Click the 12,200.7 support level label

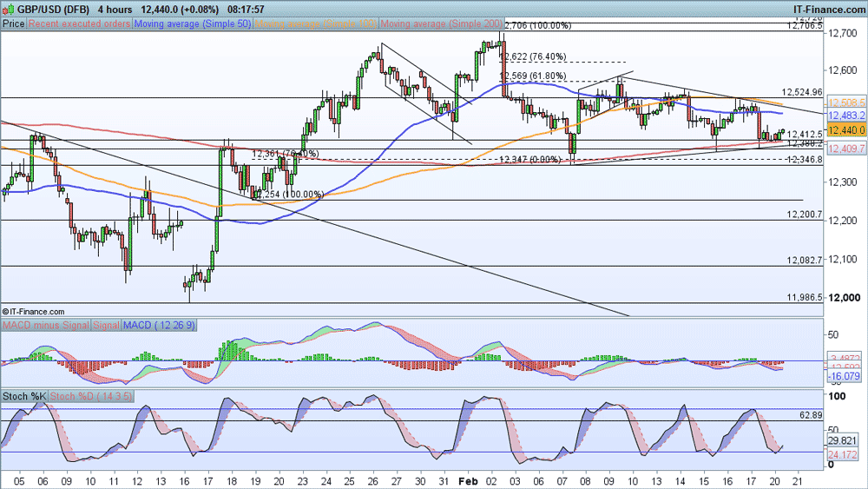point(805,215)
